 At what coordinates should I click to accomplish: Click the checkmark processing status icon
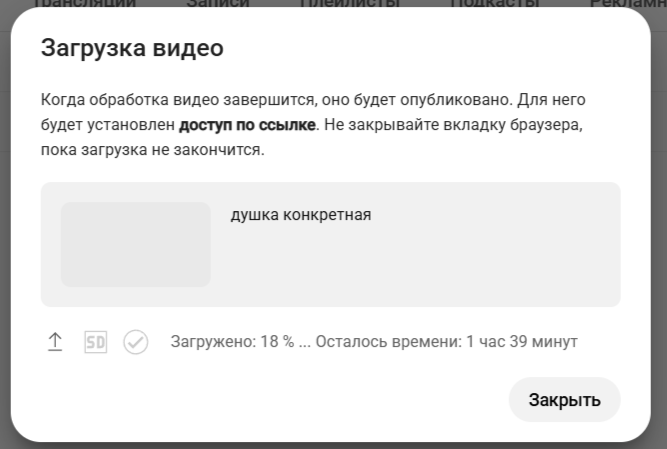click(135, 342)
